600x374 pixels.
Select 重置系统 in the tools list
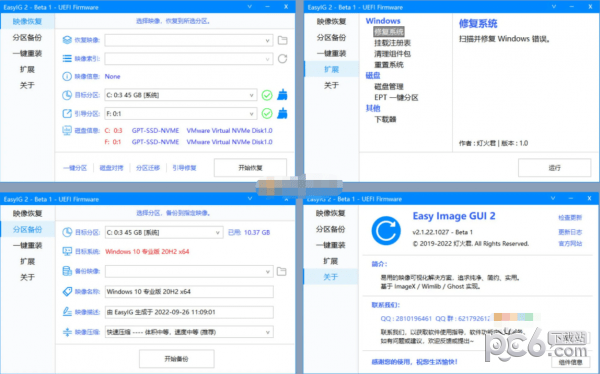coord(389,65)
